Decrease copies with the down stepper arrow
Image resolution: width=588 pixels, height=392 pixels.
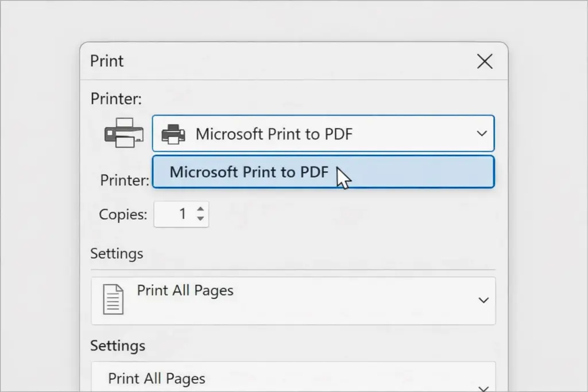[200, 219]
